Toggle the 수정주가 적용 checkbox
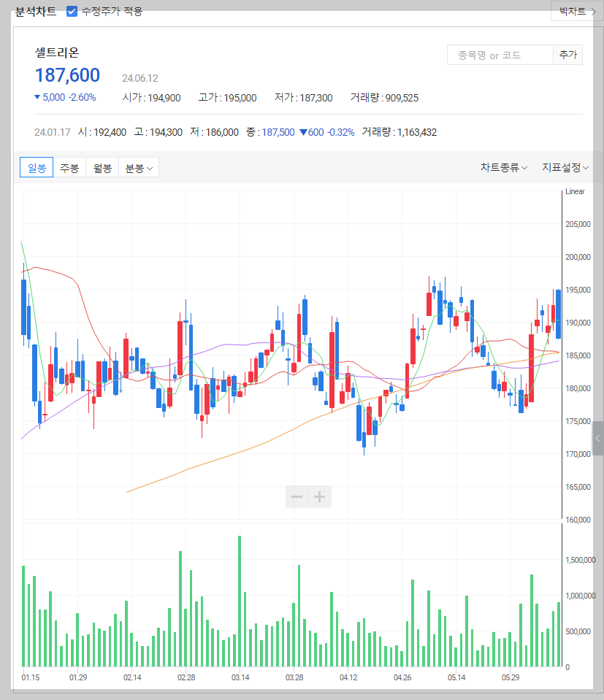This screenshot has height=700, width=604. pos(72,11)
